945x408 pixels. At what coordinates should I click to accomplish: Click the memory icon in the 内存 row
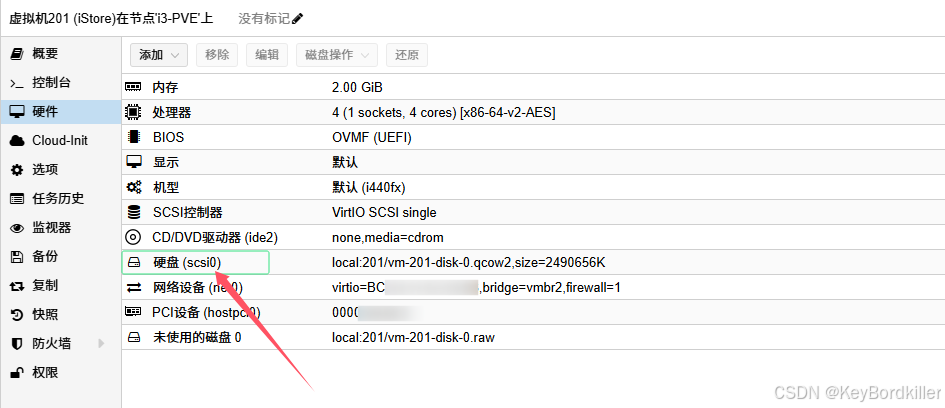click(x=133, y=87)
